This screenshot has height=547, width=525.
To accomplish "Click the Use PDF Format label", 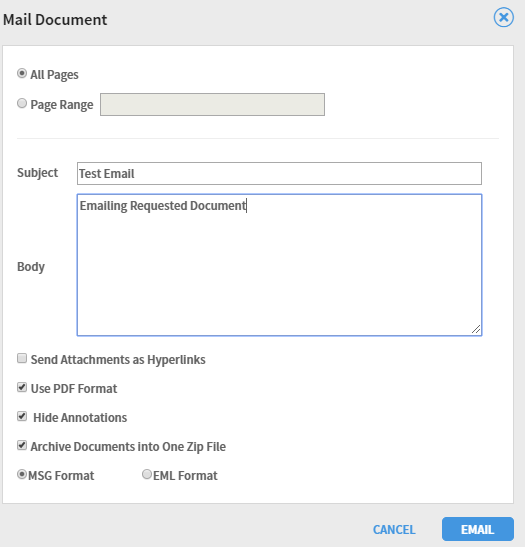I will point(74,389).
